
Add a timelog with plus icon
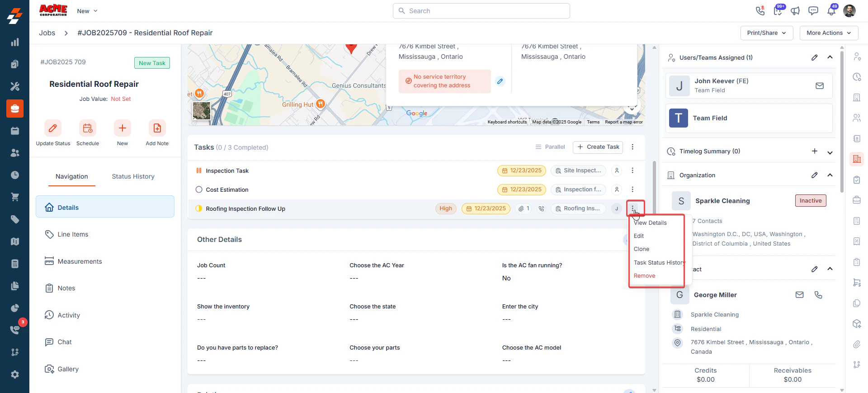[x=814, y=151]
